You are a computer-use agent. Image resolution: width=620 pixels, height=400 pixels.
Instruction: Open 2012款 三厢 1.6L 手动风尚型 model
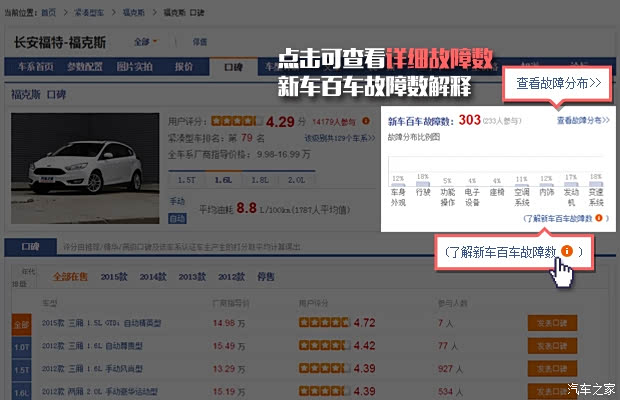[92, 369]
